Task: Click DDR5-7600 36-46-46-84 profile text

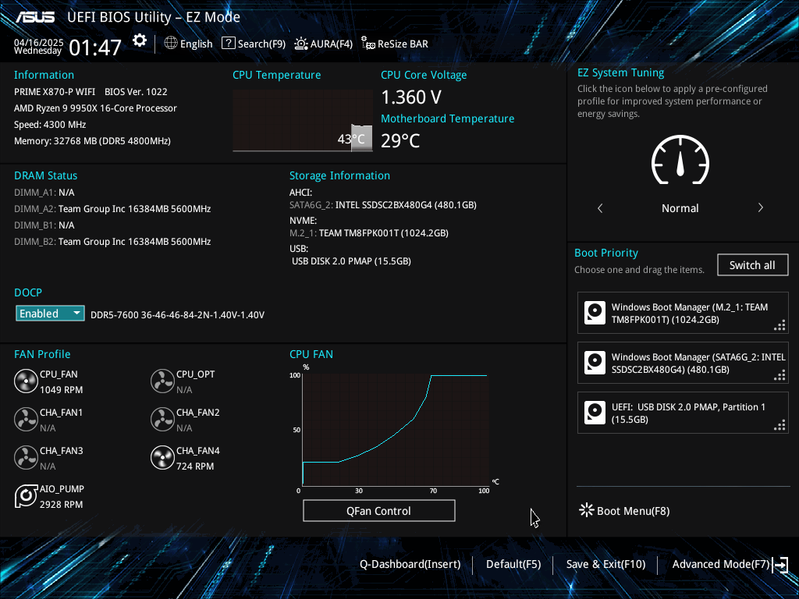Action: [x=177, y=315]
